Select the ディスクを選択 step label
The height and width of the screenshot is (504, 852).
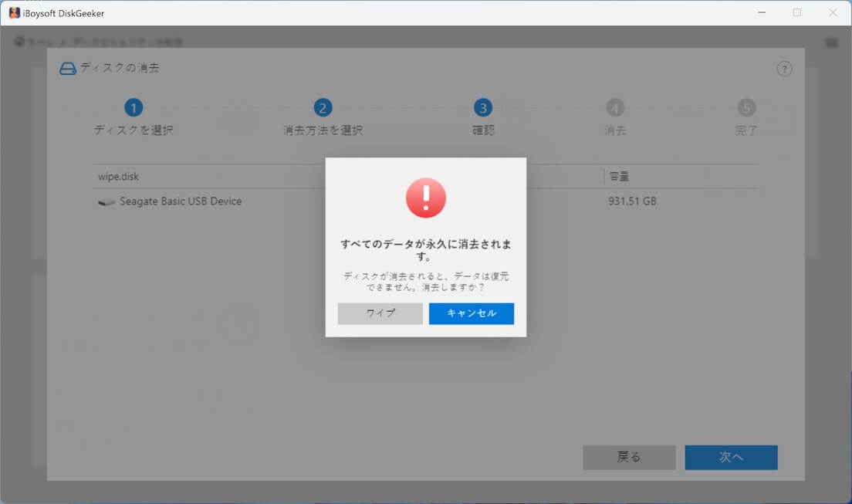(134, 130)
